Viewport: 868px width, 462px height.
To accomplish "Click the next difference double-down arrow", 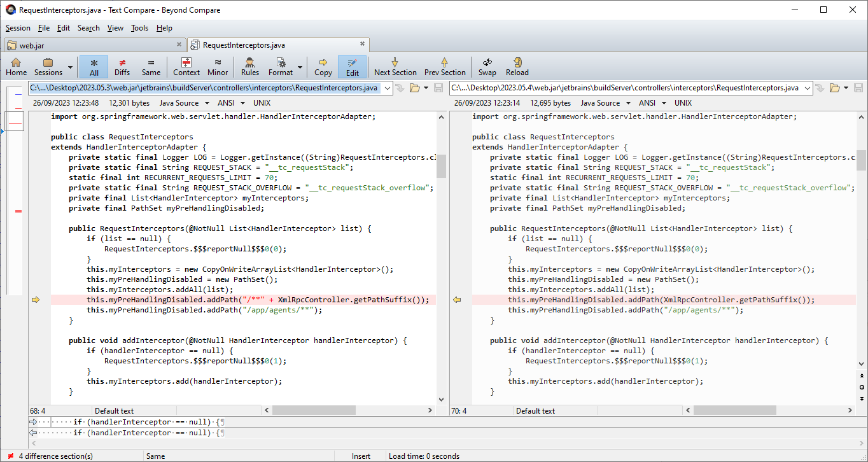I will 862,398.
